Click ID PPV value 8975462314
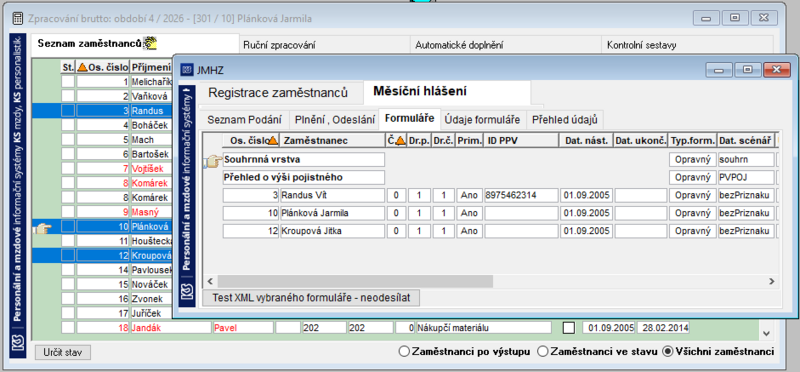 521,195
